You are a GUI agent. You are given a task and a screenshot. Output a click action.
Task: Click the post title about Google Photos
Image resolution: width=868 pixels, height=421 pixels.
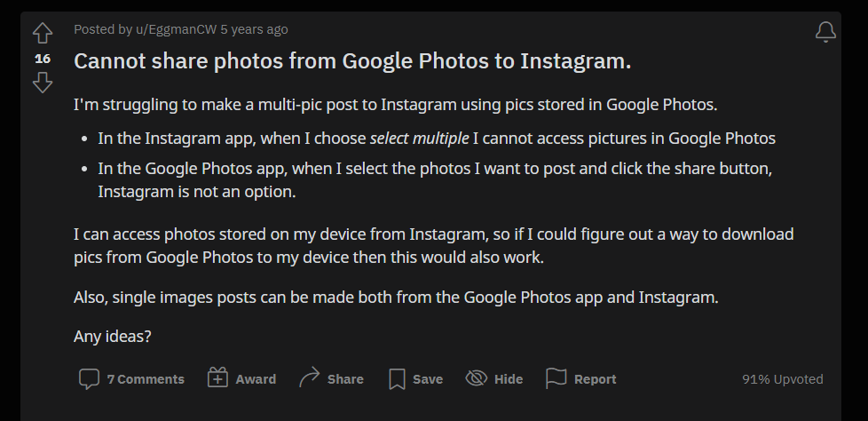point(352,61)
